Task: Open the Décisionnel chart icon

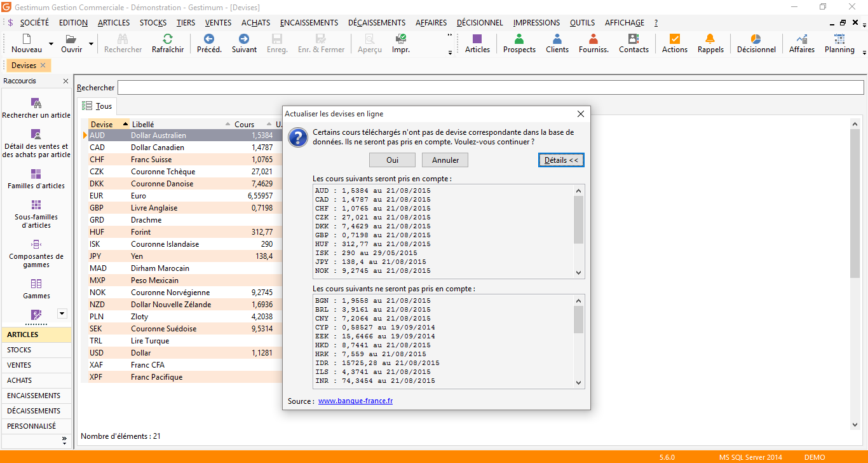Action: pos(756,39)
